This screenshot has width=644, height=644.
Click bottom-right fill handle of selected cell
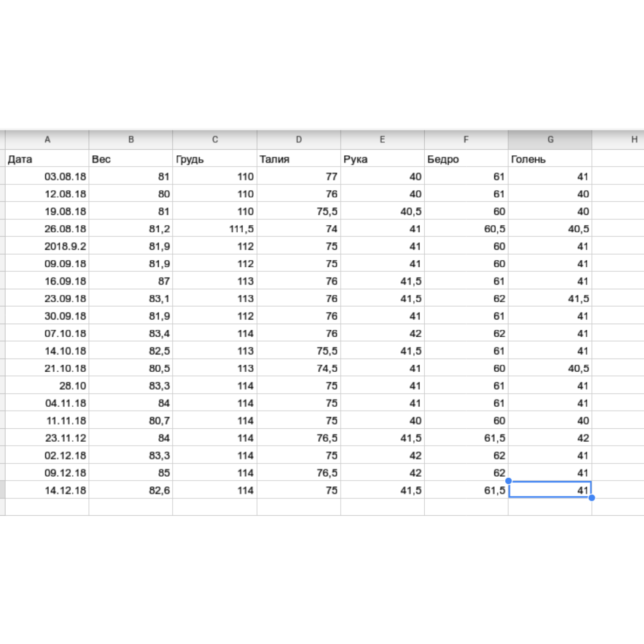tap(592, 498)
